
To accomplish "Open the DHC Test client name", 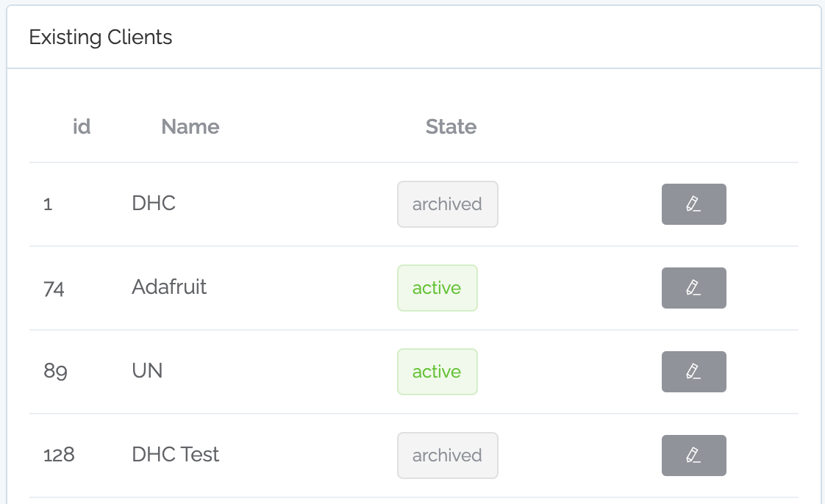I will click(x=175, y=454).
